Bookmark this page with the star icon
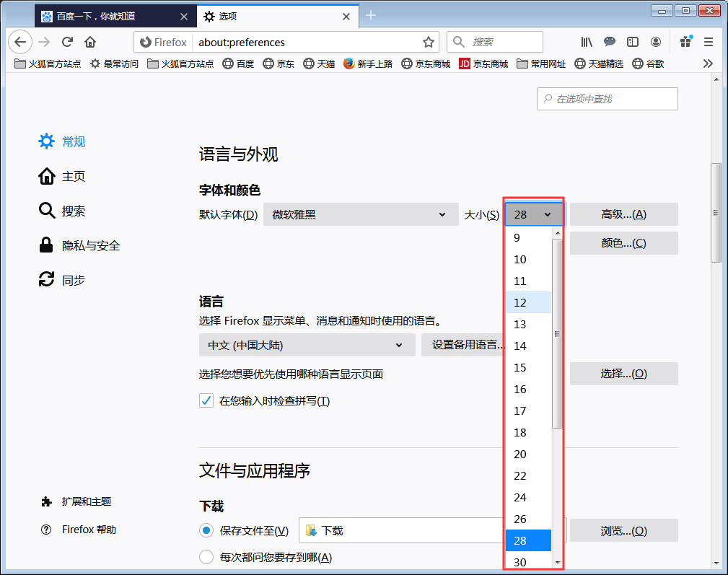 (x=429, y=42)
